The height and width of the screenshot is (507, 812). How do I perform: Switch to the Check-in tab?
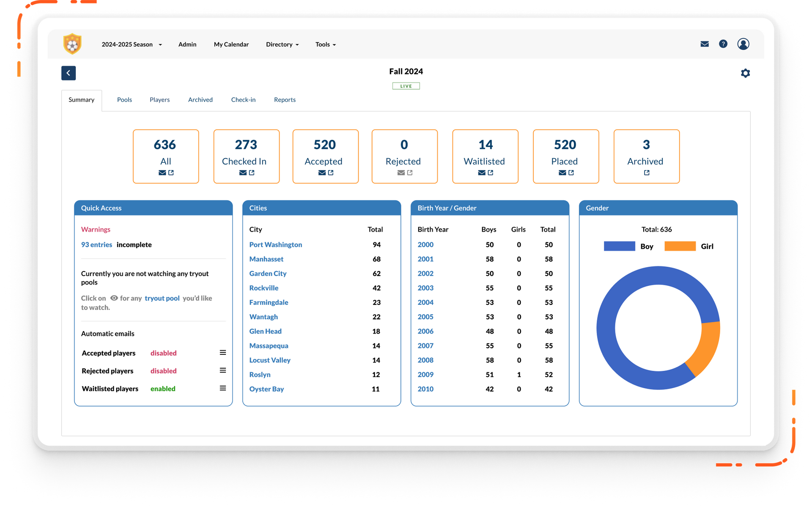243,100
